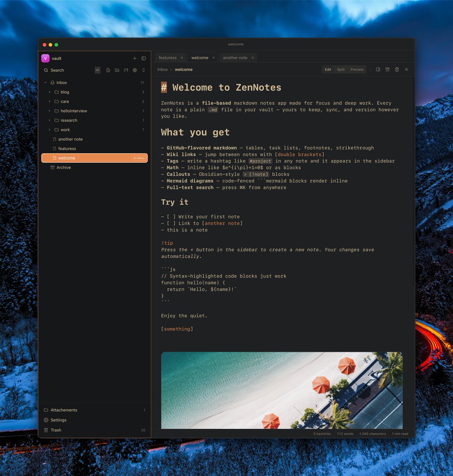This screenshot has height=476, width=453.
Task: Click the What you get heading
Action: coord(195,132)
